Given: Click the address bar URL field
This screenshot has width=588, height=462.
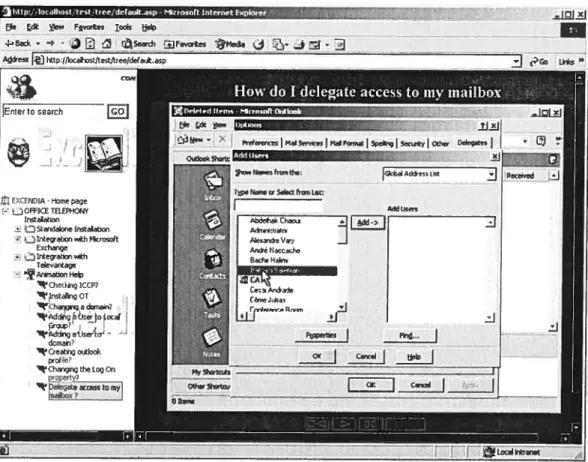Looking at the screenshot, I should [273, 61].
